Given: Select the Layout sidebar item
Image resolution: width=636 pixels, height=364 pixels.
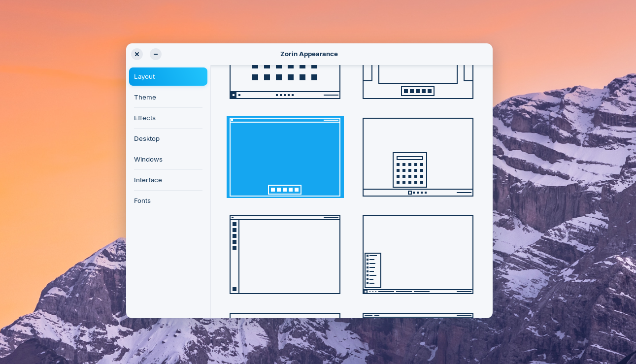Looking at the screenshot, I should tap(168, 77).
